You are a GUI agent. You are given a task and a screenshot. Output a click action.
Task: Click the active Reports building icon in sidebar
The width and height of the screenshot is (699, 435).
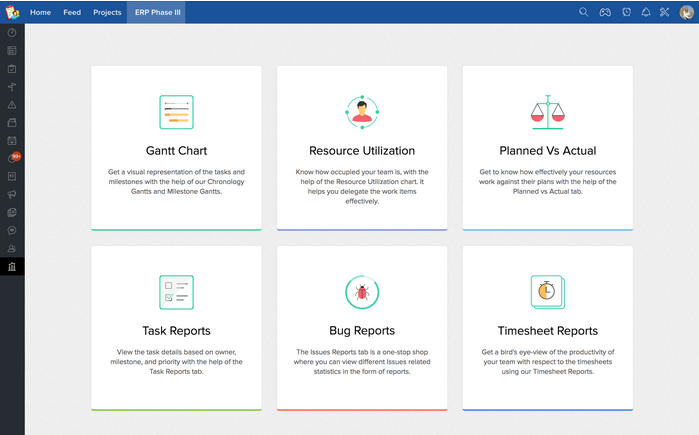tap(12, 267)
